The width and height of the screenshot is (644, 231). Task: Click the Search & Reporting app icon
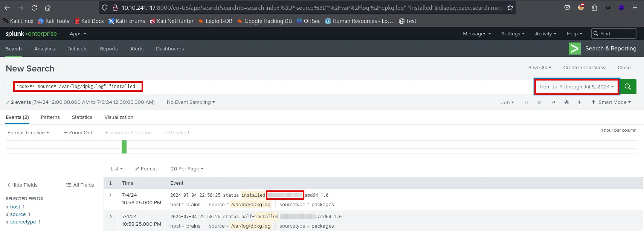pos(574,49)
